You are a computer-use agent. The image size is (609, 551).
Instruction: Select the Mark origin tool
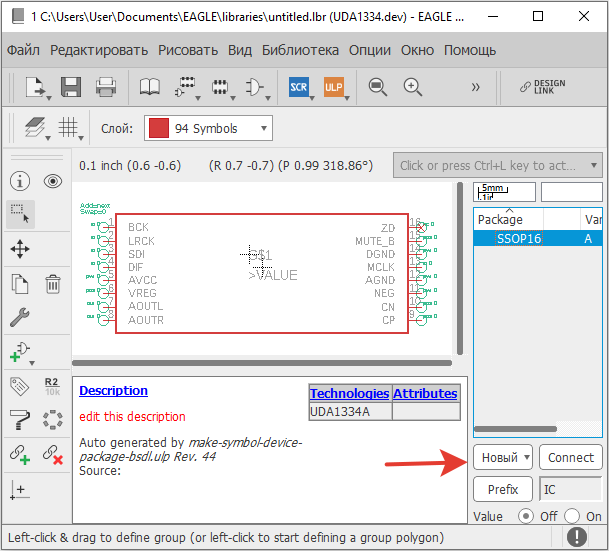[x=19, y=490]
